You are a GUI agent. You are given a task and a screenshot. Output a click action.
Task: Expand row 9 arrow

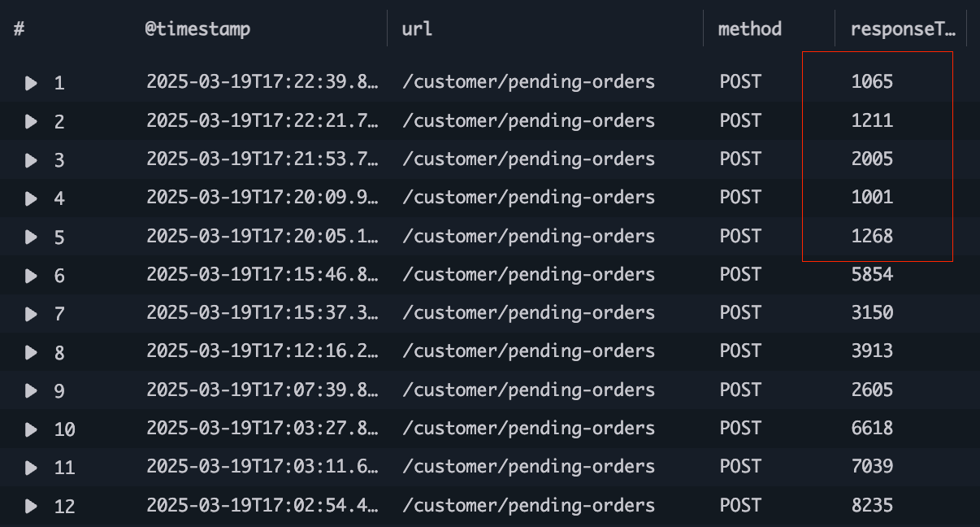pos(31,391)
